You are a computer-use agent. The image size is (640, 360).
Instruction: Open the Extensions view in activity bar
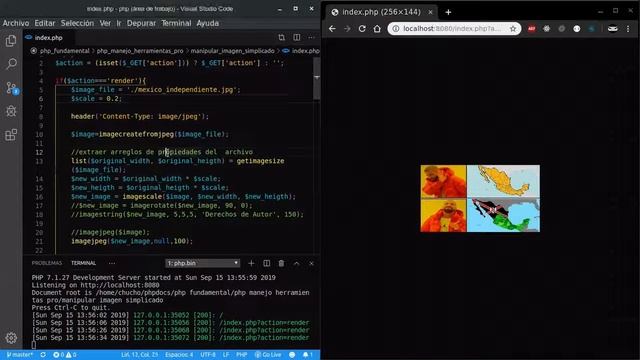point(11,135)
